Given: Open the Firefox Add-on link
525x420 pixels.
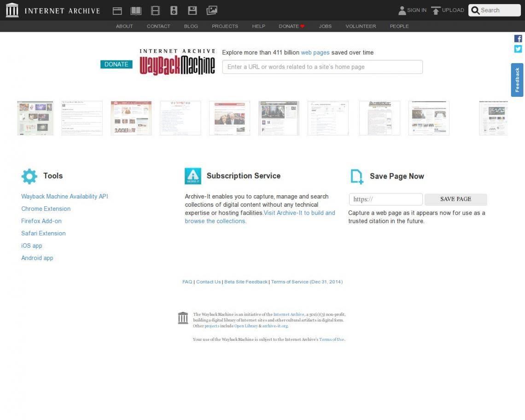Looking at the screenshot, I should pos(41,222).
